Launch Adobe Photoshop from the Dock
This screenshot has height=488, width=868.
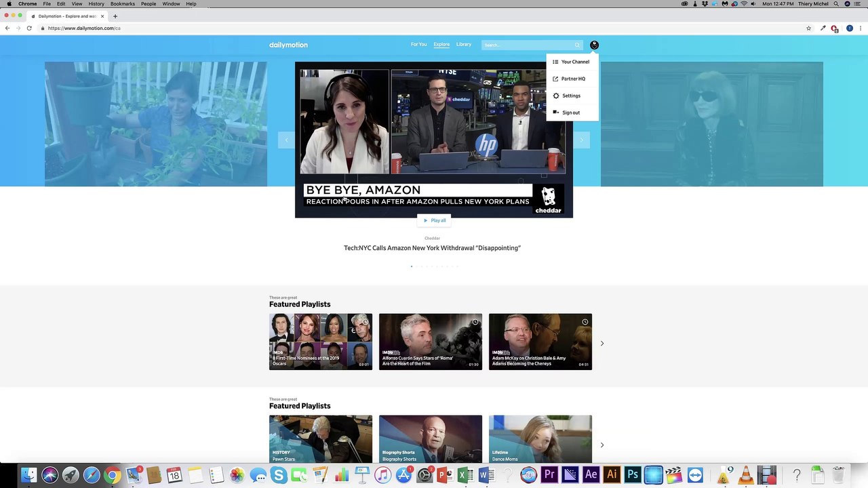pos(633,475)
